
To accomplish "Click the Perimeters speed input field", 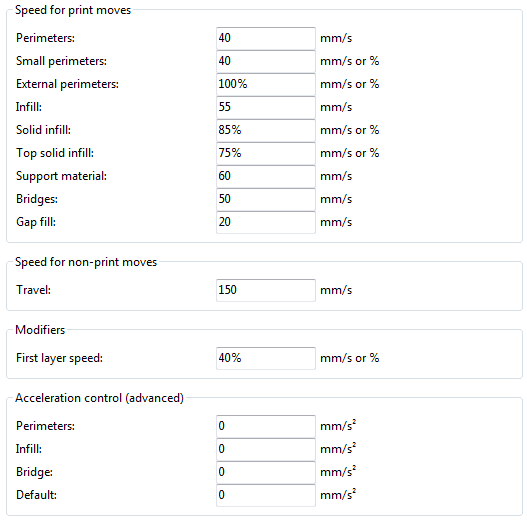I will pyautogui.click(x=266, y=38).
